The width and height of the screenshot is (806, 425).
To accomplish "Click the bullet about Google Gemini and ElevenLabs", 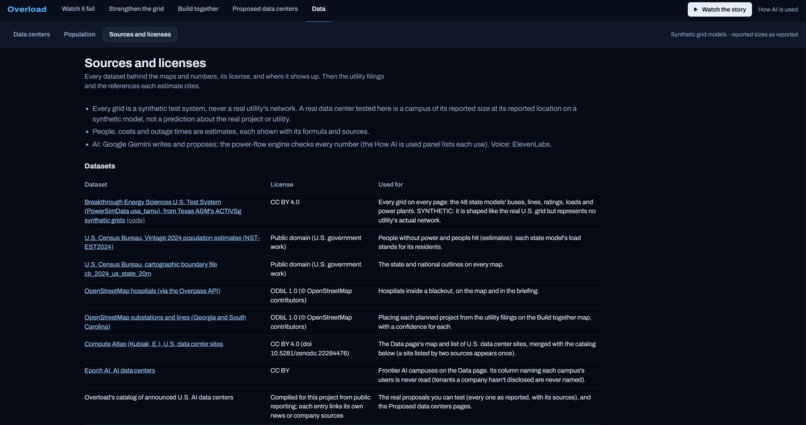I will [x=322, y=144].
